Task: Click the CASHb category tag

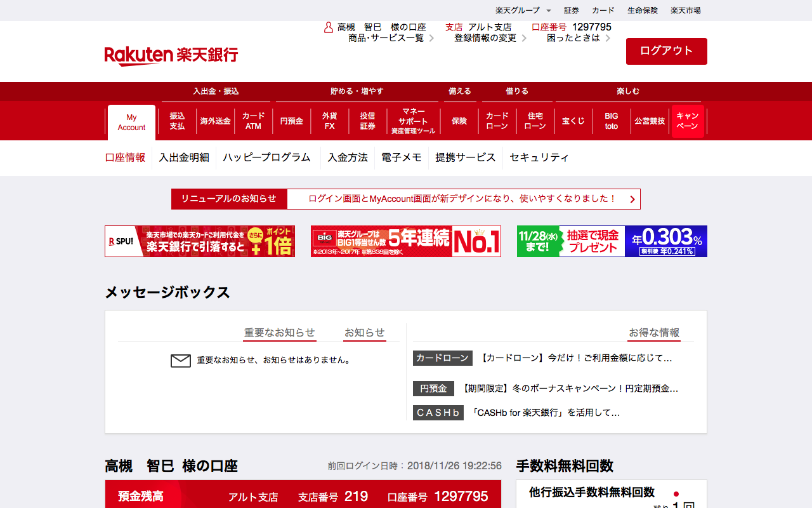Action: pos(438,413)
